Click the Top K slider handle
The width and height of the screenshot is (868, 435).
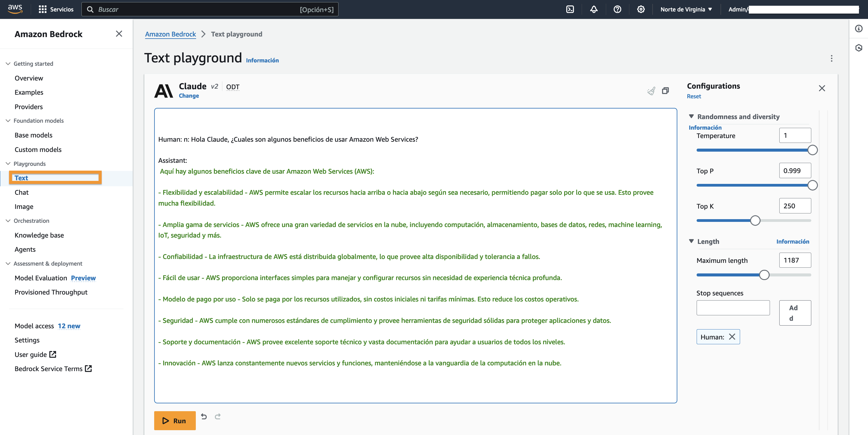click(755, 221)
